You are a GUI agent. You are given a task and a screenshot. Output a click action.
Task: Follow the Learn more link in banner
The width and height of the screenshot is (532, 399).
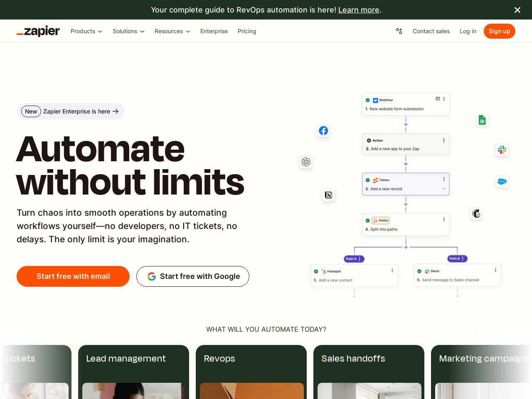click(359, 10)
